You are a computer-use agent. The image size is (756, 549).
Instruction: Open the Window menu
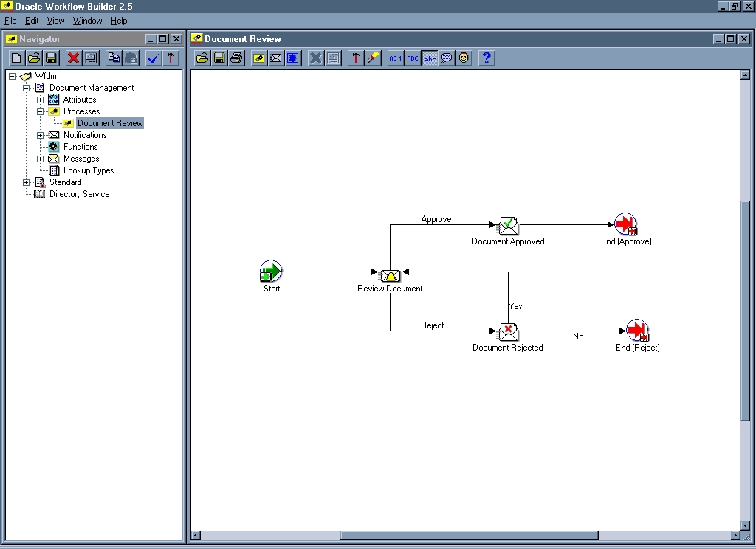pyautogui.click(x=87, y=21)
